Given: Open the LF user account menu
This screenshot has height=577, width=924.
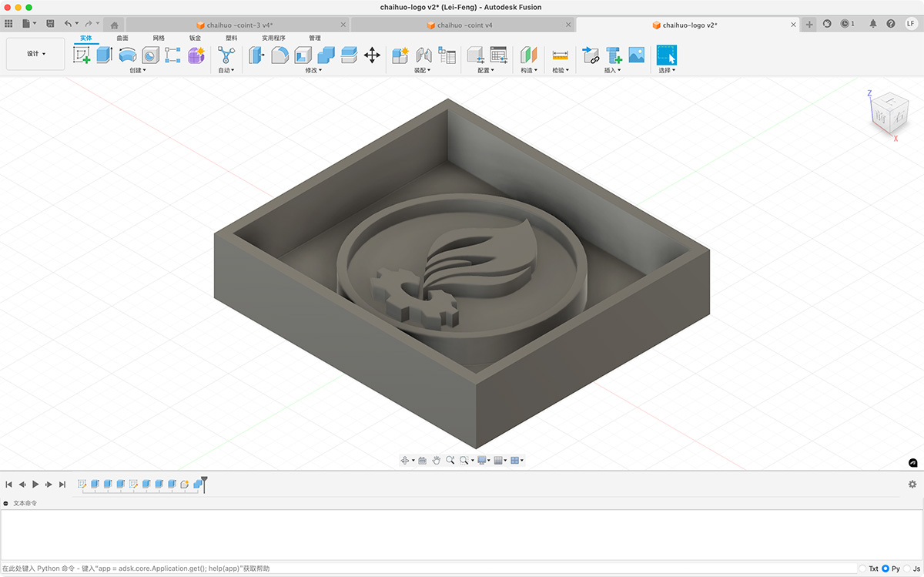Looking at the screenshot, I should coord(910,24).
